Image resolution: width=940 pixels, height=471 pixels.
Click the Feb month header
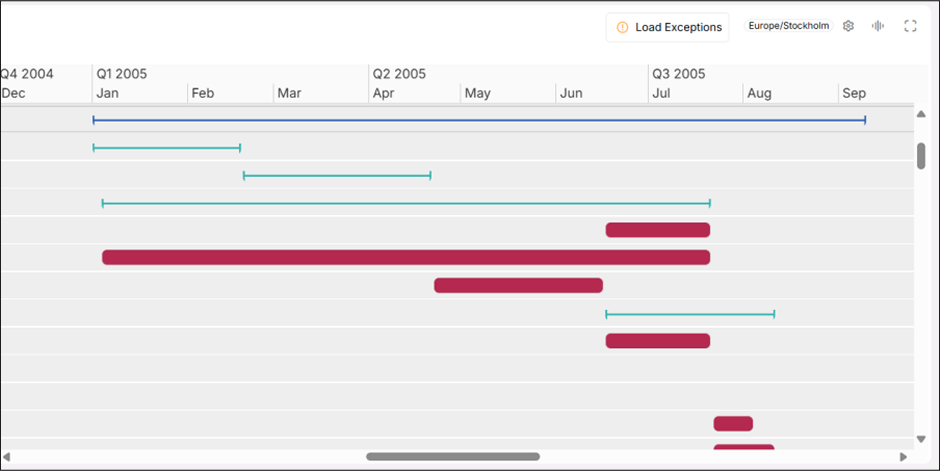point(203,93)
